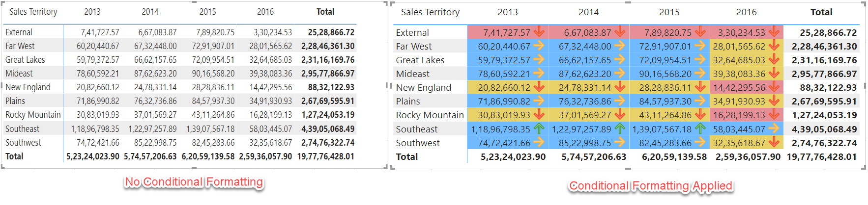Click red down arrow in Rocky Mountain 2014 cell
The image size is (868, 205).
620,115
